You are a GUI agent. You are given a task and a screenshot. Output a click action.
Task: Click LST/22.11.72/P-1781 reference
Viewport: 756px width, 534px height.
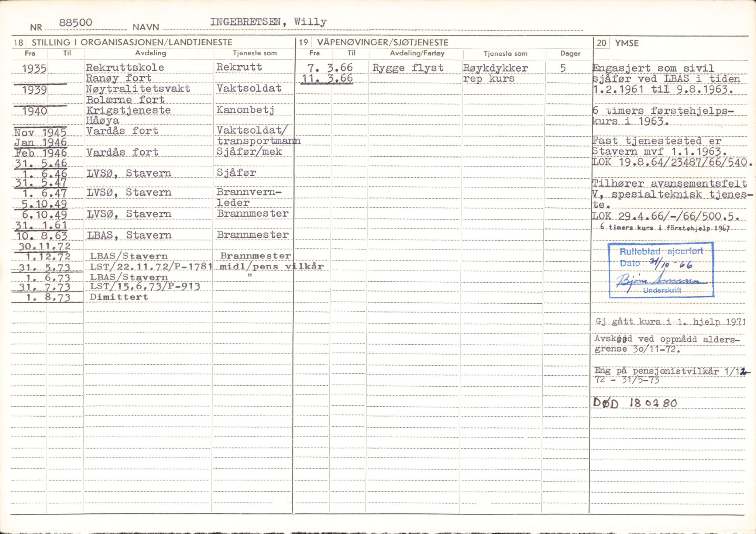(x=151, y=266)
